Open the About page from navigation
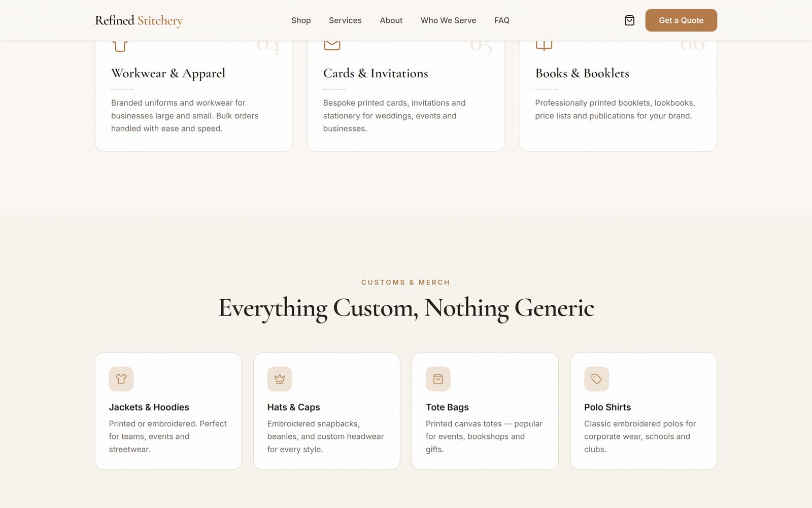Screen dimensions: 812x508 [x=391, y=20]
